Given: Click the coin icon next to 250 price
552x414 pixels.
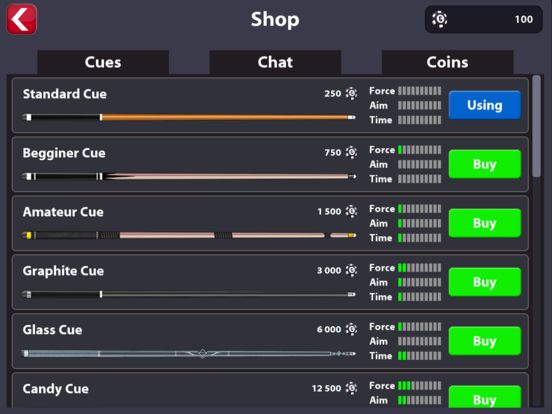Looking at the screenshot, I should tap(351, 93).
